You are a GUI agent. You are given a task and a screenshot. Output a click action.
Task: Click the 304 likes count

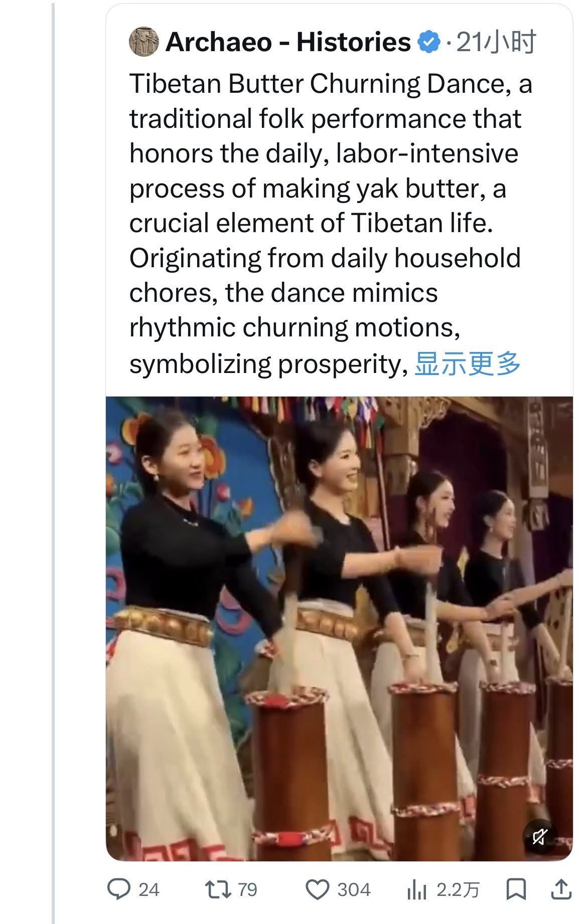pos(354,890)
